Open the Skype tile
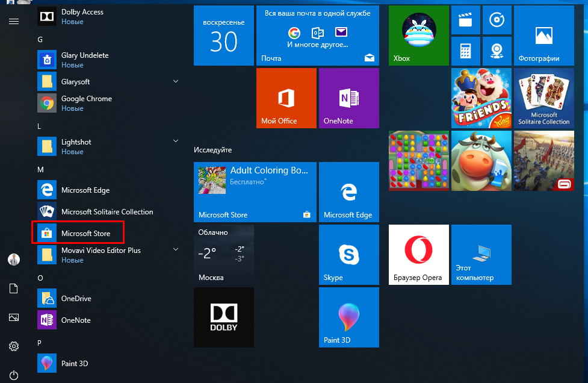588x383 pixels. 348,254
